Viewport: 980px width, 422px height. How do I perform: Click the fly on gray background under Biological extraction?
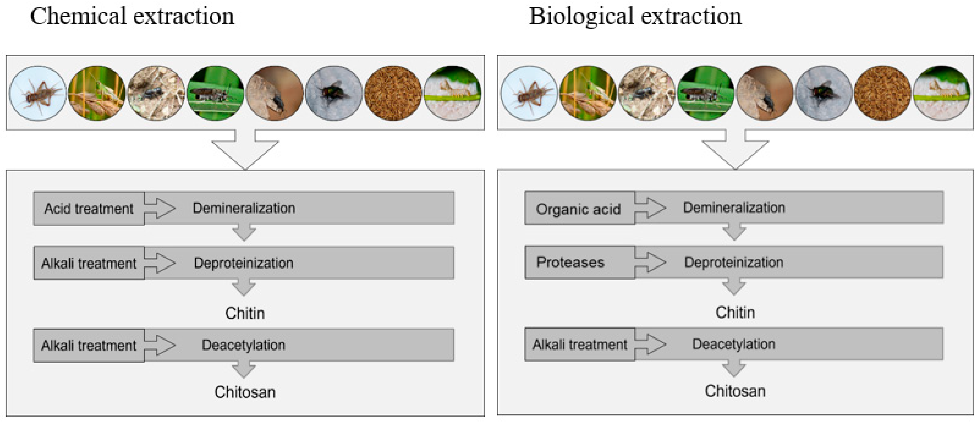click(x=824, y=94)
